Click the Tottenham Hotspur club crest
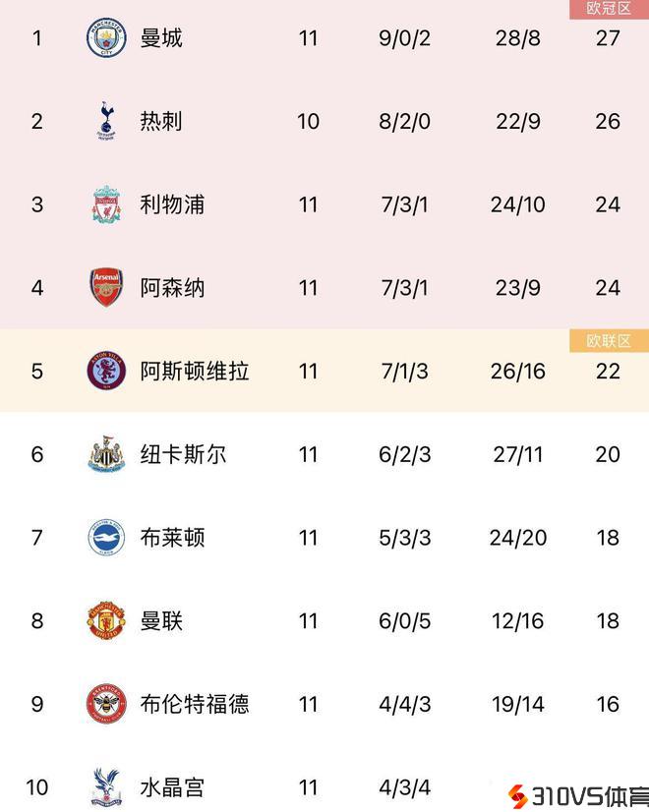This screenshot has width=649, height=812. point(105,122)
